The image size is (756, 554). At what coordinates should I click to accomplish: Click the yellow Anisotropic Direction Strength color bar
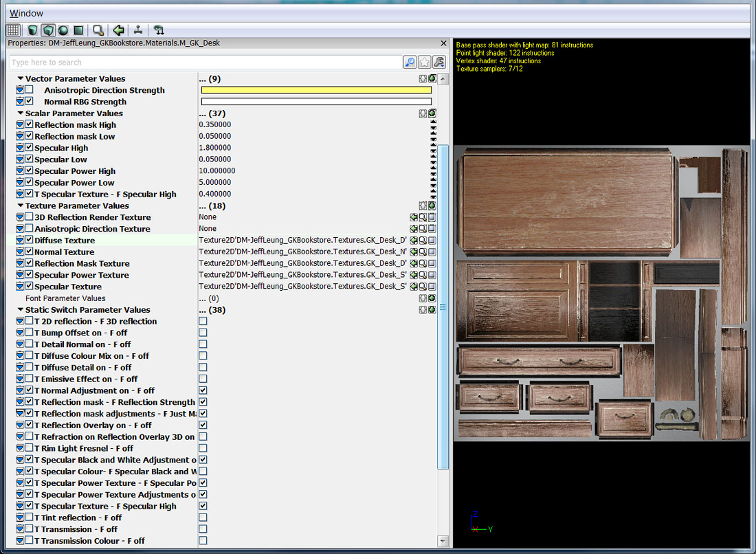[316, 90]
